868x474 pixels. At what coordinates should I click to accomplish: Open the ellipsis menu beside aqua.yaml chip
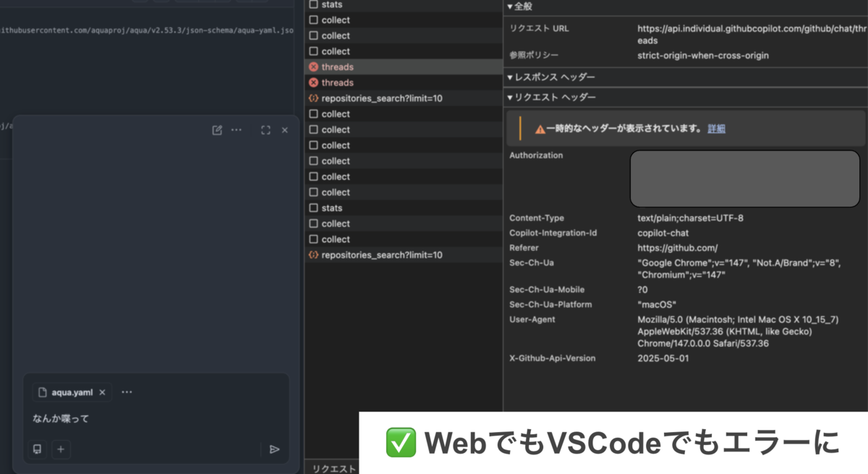[x=127, y=392]
